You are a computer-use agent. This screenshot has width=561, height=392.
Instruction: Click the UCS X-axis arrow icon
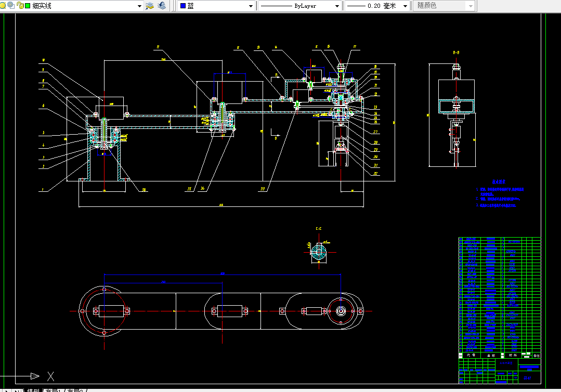35,376
